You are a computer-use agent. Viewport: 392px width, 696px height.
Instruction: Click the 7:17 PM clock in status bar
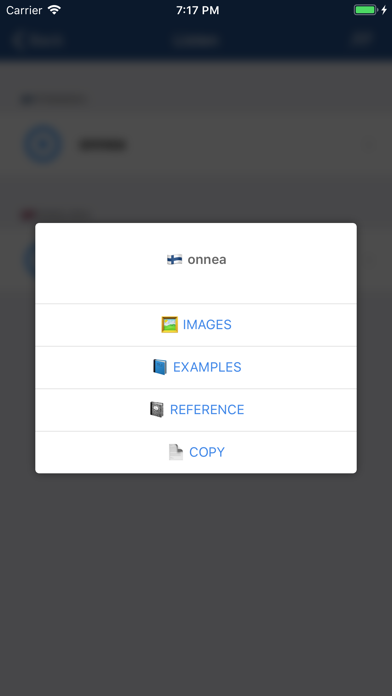tap(198, 10)
